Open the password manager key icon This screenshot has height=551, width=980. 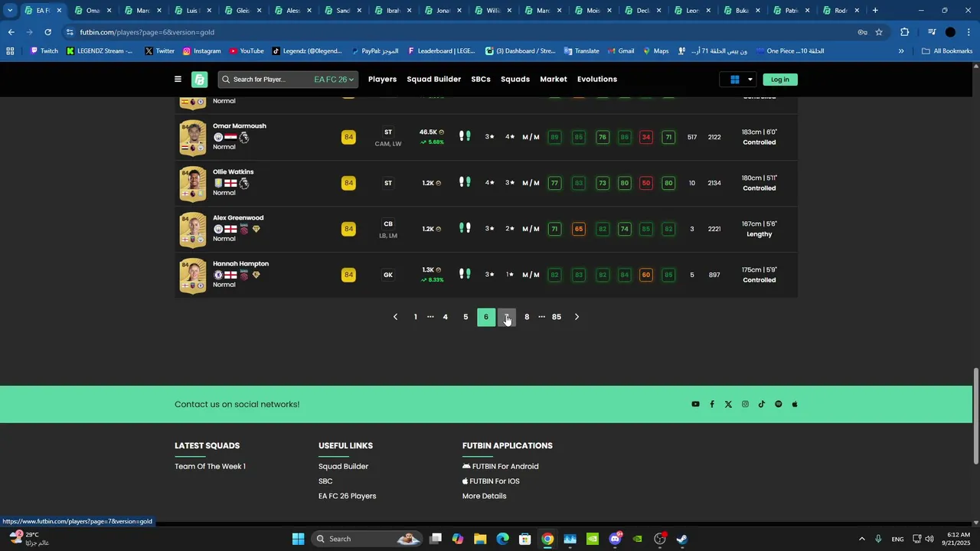[862, 32]
